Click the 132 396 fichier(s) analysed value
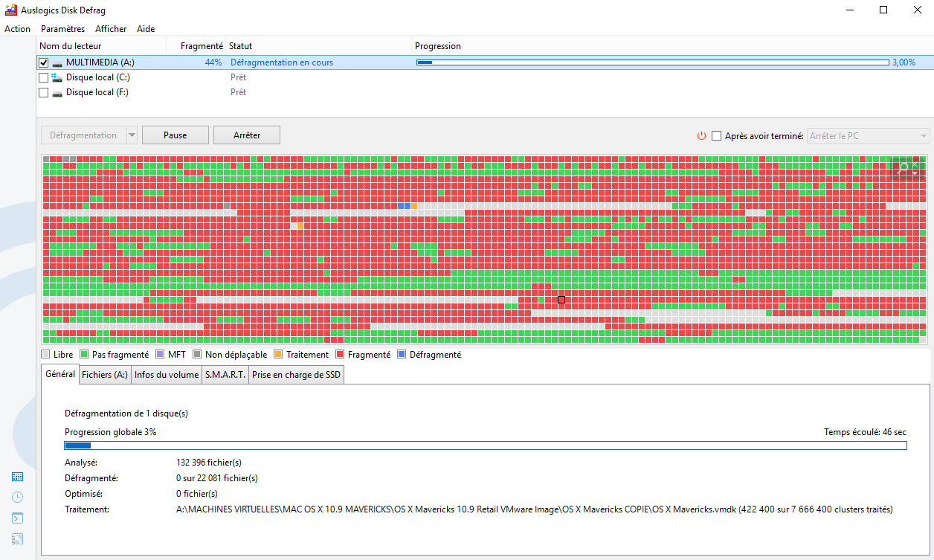 coord(209,463)
